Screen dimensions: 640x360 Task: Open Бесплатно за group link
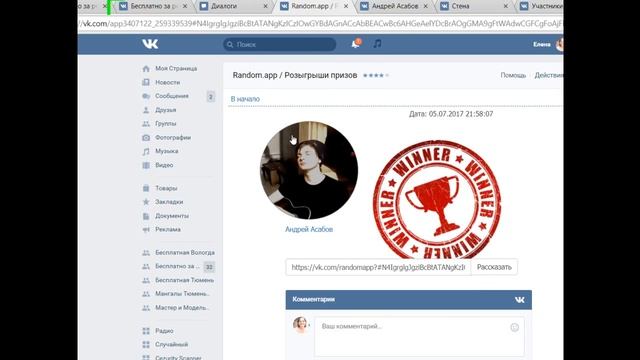[x=178, y=267]
